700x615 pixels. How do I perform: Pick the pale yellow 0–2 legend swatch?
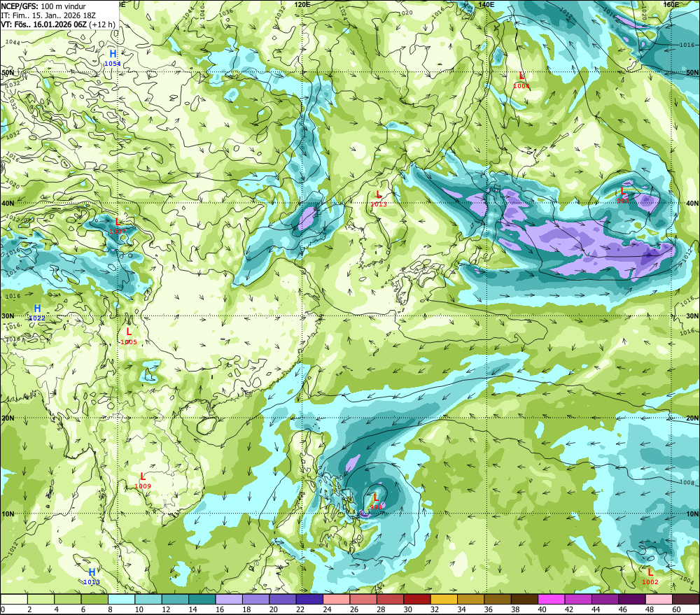click(x=14, y=599)
